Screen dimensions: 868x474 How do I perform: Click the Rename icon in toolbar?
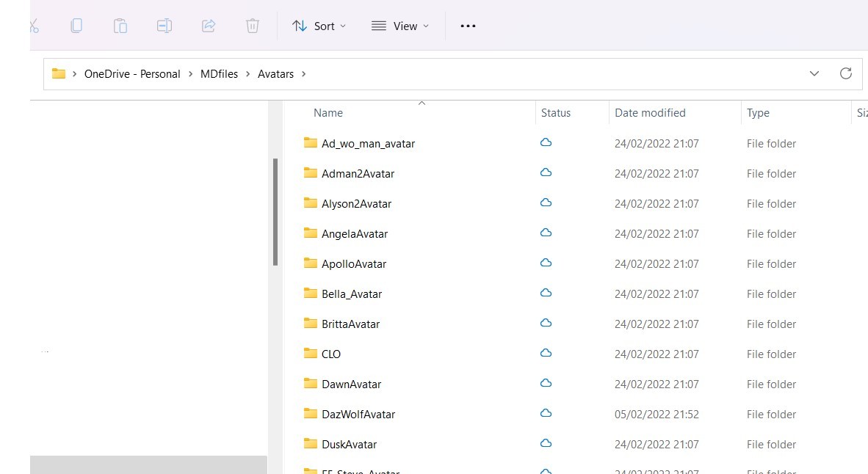coord(164,26)
